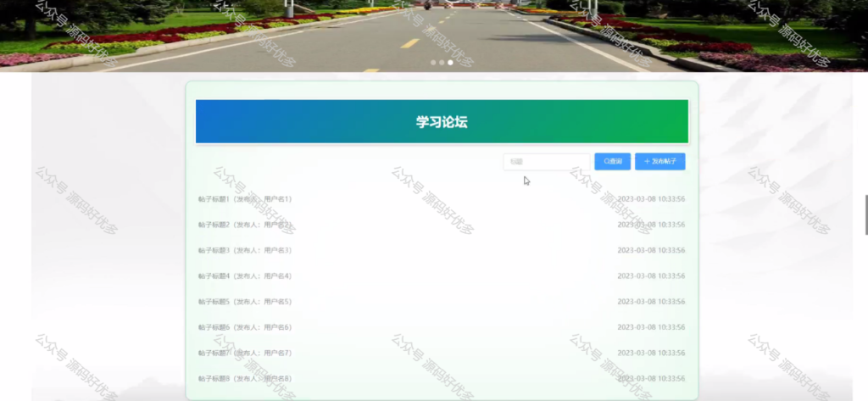Image resolution: width=868 pixels, height=401 pixels.
Task: Click the 查询 search button
Action: click(612, 161)
